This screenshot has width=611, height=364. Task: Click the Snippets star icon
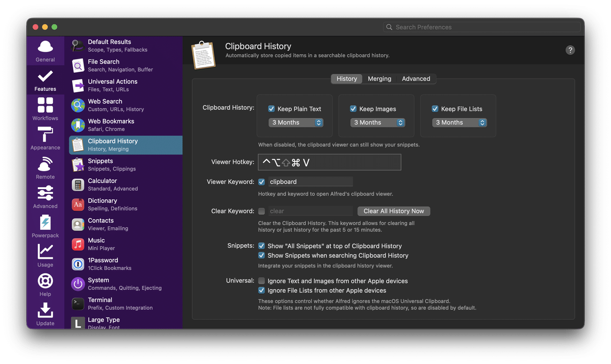click(x=78, y=165)
